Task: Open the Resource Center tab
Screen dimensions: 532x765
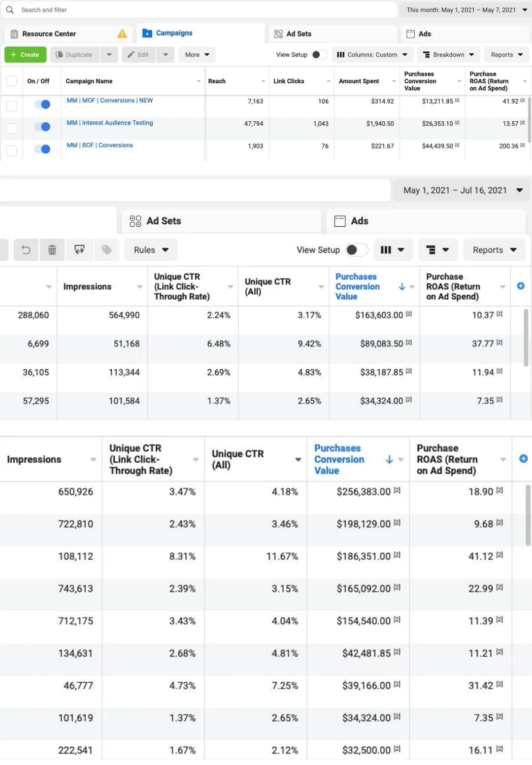Action: click(x=49, y=34)
